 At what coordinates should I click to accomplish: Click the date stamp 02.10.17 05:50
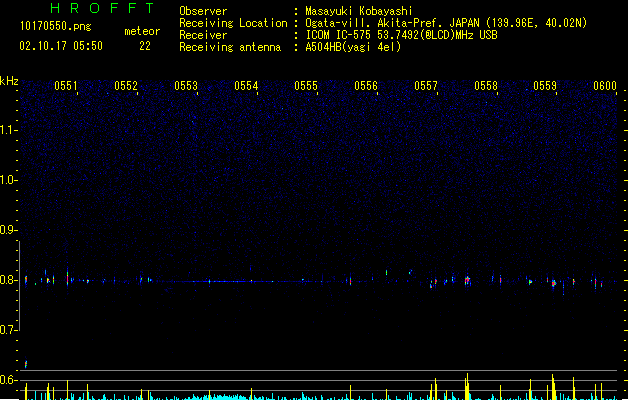click(61, 46)
